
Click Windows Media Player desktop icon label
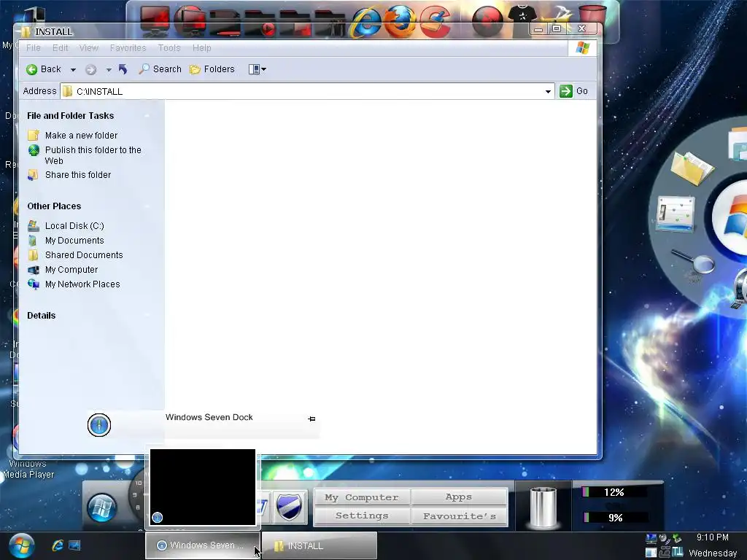[x=28, y=469]
